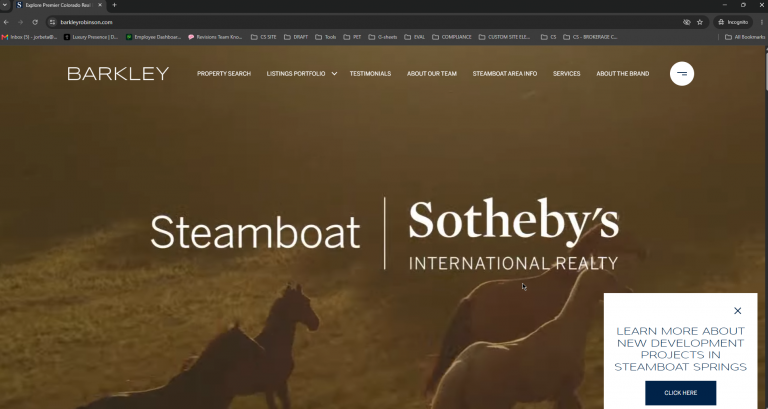Screen dimensions: 768x409
Task: Minimize the browser window
Action: click(x=724, y=5)
